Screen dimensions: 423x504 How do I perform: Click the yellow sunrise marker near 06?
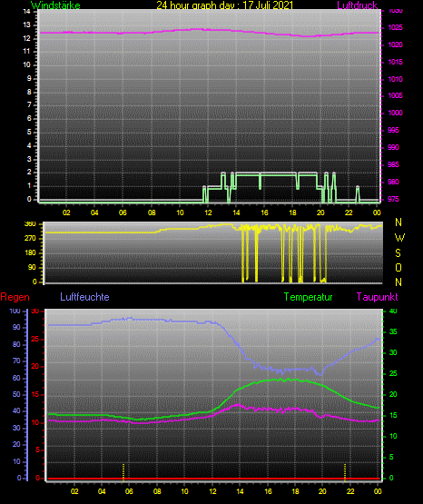(x=123, y=472)
